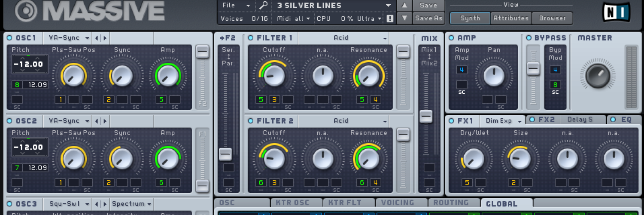Open the File menu dropdown

tap(237, 6)
